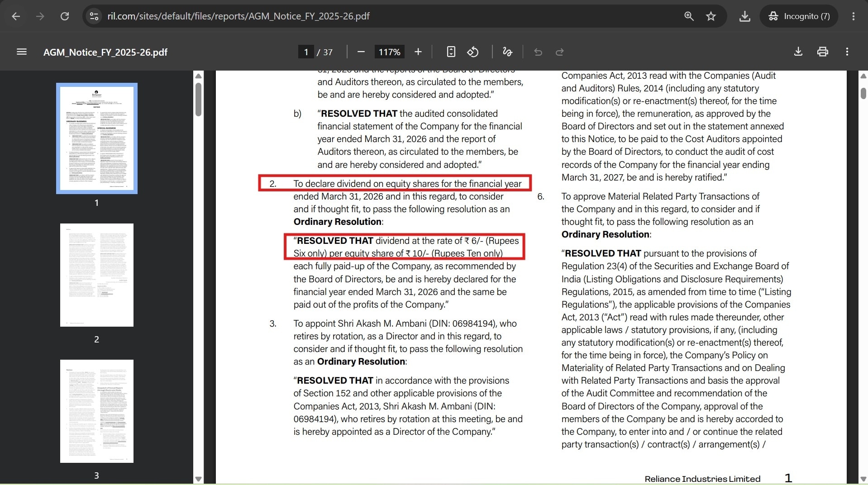Click 'Regulation 23(4) of the Securities' line
This screenshot has height=485, width=868.
[675, 266]
